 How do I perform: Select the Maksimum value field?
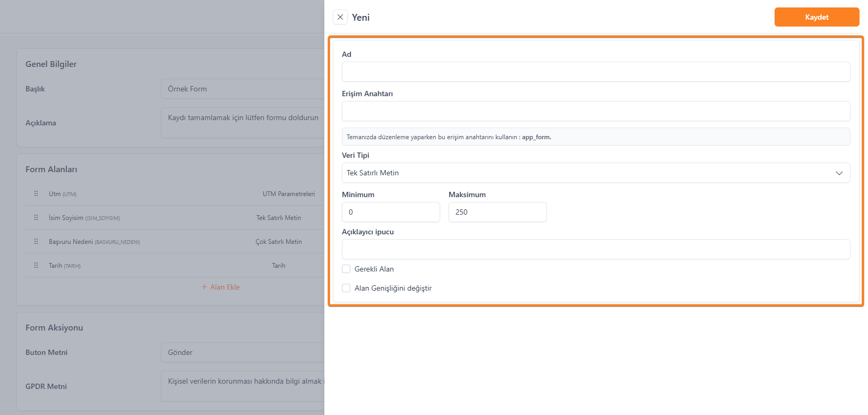(x=497, y=212)
